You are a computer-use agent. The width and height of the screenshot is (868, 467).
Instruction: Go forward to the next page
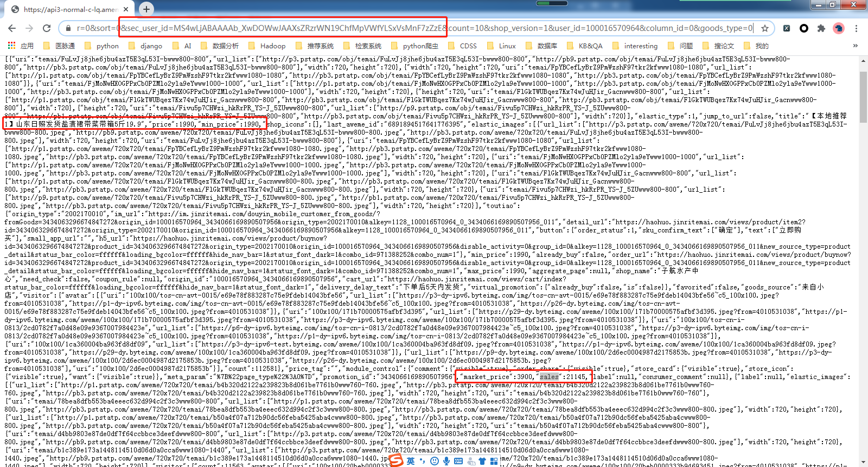click(29, 28)
